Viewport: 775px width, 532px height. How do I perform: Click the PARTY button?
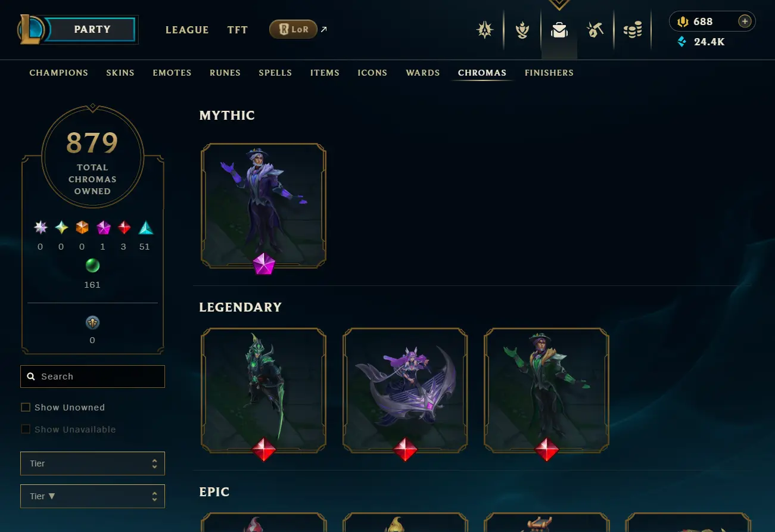91,29
